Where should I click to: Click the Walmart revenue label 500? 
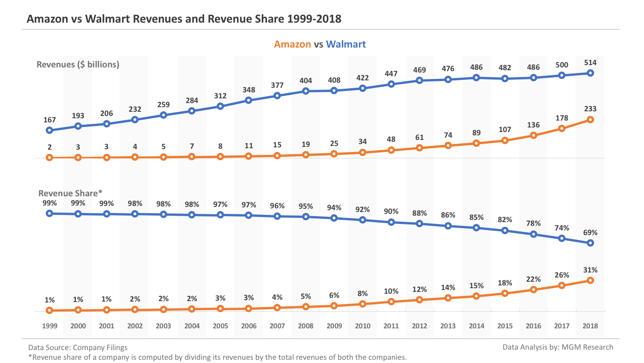coord(562,65)
